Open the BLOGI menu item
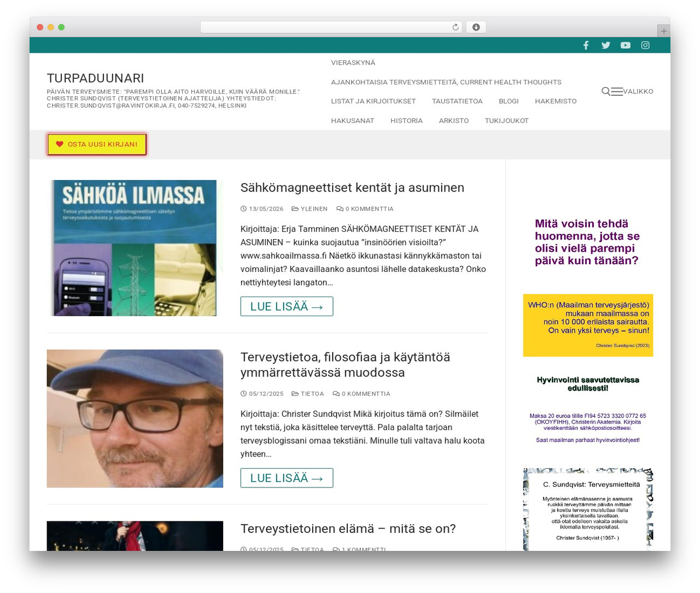 [509, 101]
